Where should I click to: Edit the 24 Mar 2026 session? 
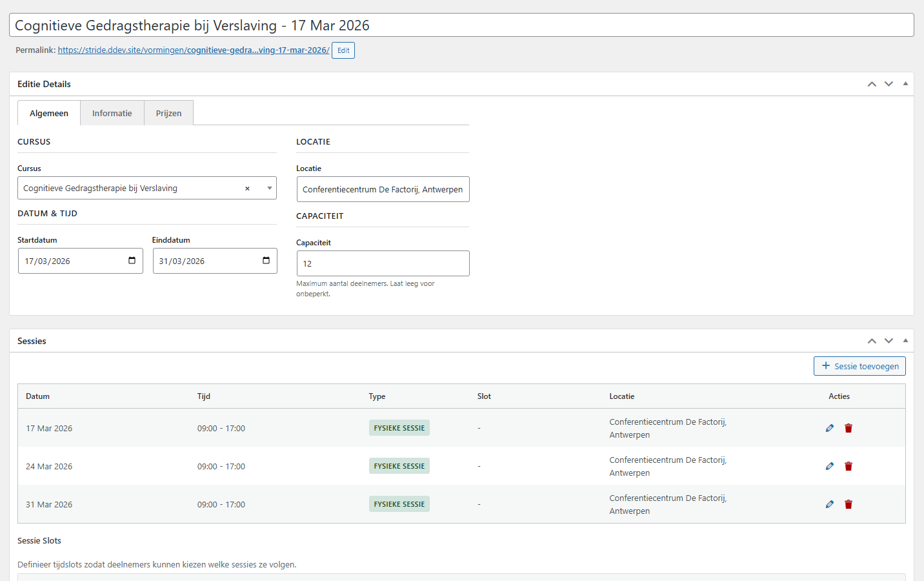(x=830, y=466)
